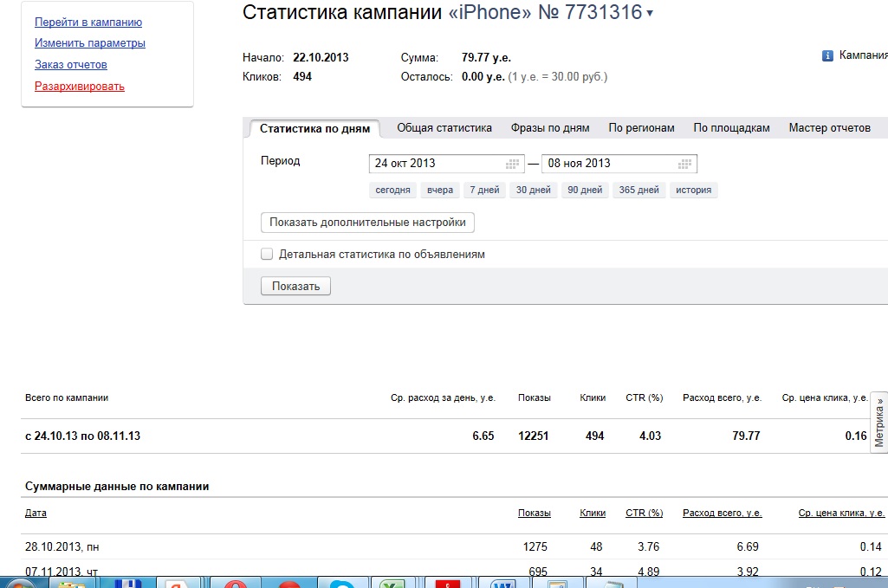Screen dimensions: 888x588
Task: Open the Заказ отчетов link
Action: tap(71, 65)
